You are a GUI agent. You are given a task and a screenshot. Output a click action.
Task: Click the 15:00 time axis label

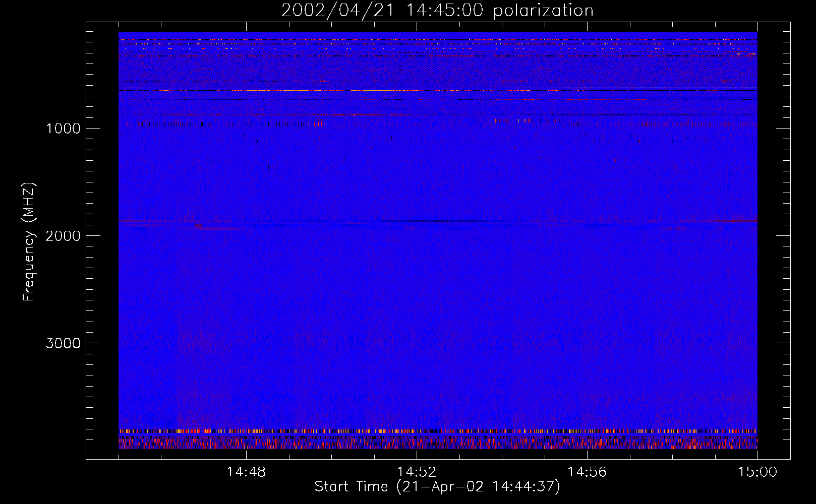click(x=757, y=472)
